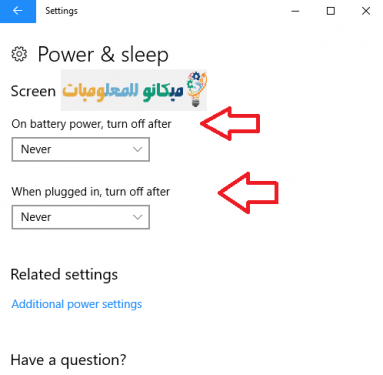Click the "When plugged in, turn off after" label
Viewport: 383px width, 375px height.
91,192
